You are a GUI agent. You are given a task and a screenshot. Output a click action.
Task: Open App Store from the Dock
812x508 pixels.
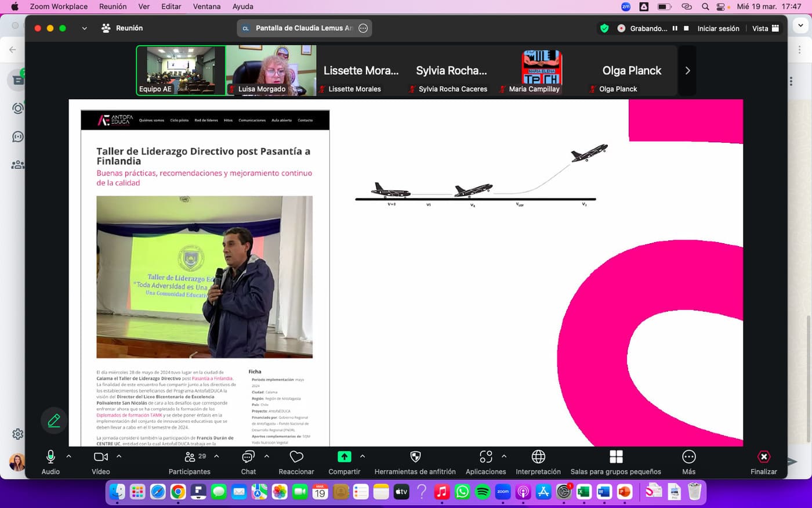click(x=543, y=492)
